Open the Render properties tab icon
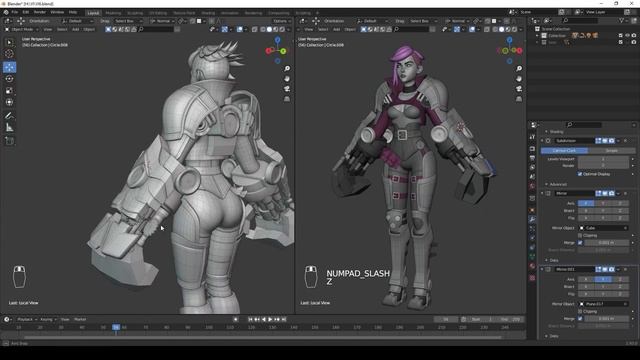640x360 pixels. pyautogui.click(x=532, y=149)
